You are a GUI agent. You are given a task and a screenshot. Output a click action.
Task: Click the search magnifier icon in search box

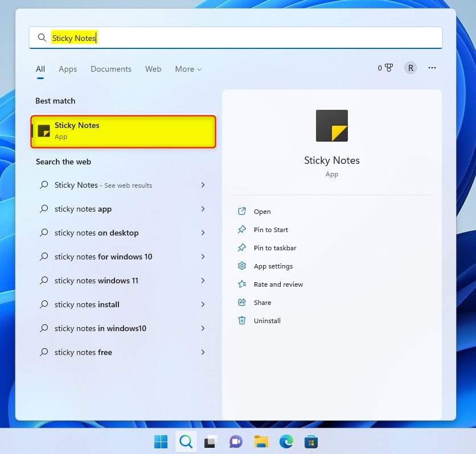click(x=42, y=38)
